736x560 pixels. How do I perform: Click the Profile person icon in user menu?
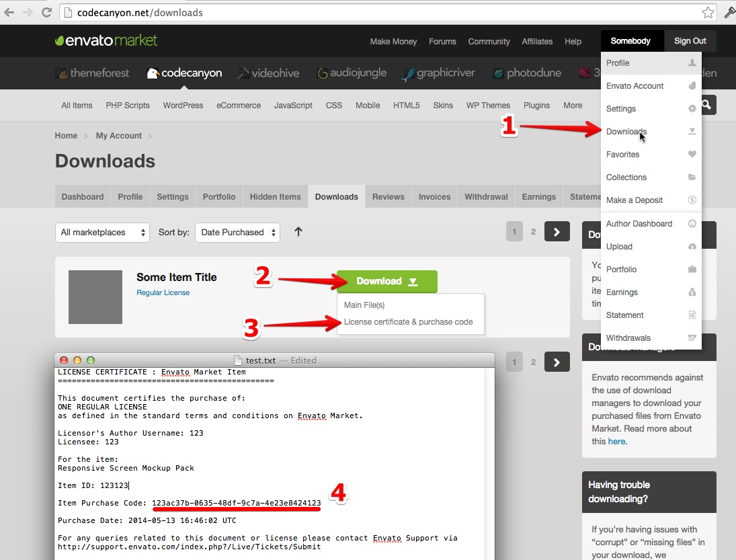[692, 63]
